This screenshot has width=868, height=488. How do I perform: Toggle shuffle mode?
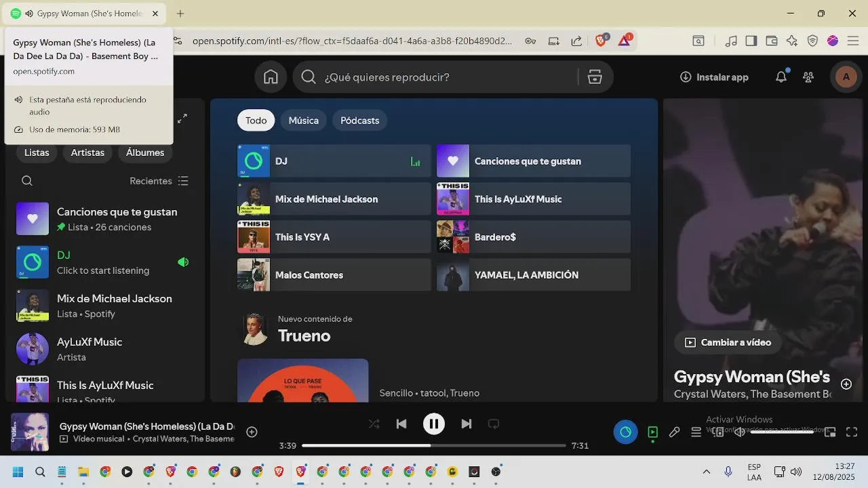tap(374, 424)
